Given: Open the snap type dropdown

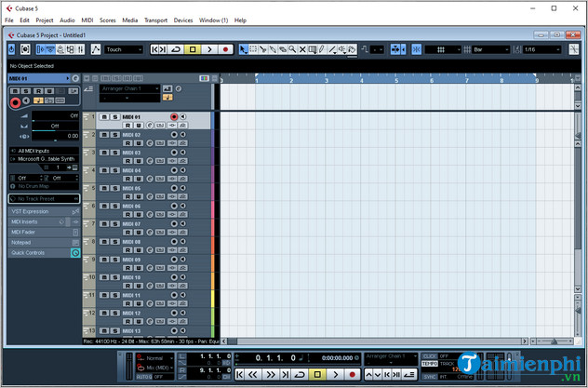Looking at the screenshot, I should (x=443, y=49).
